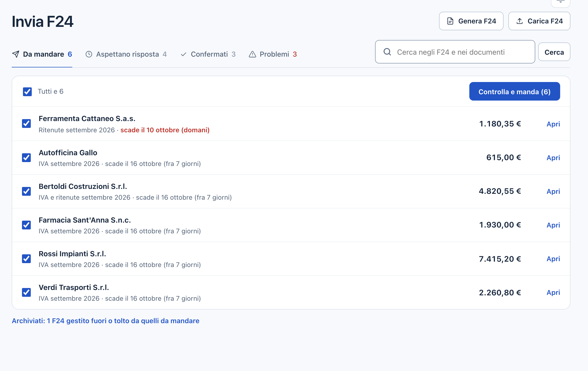The image size is (588, 371).
Task: Click the magnifier icon in search field
Action: tap(387, 52)
